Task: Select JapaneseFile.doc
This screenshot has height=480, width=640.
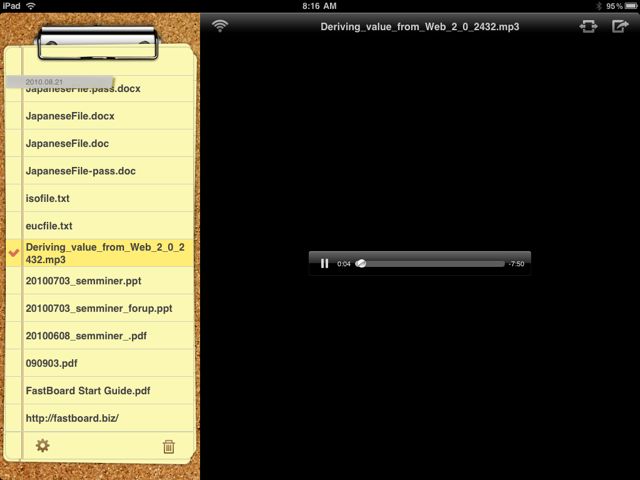Action: click(100, 143)
